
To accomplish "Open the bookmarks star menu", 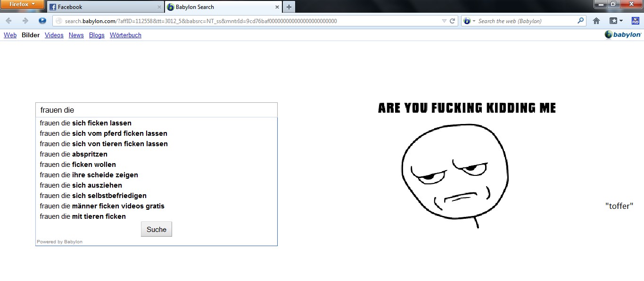I will point(616,21).
